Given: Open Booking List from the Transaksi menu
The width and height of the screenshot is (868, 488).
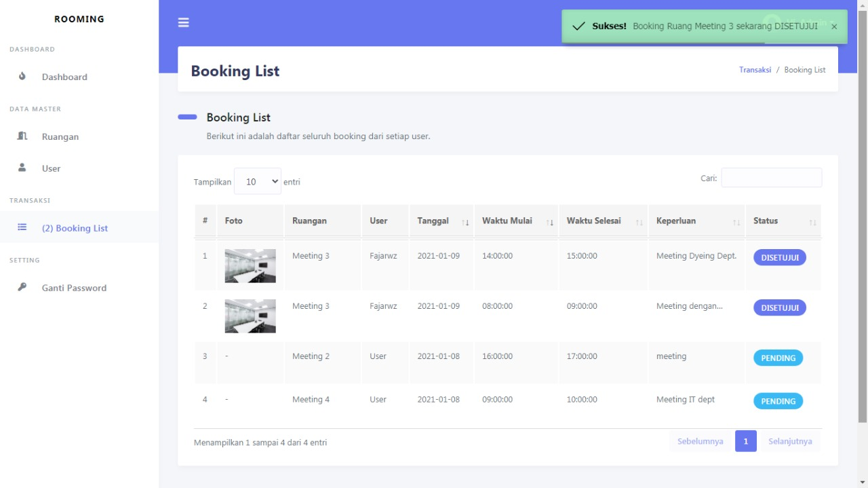Looking at the screenshot, I should 75,228.
